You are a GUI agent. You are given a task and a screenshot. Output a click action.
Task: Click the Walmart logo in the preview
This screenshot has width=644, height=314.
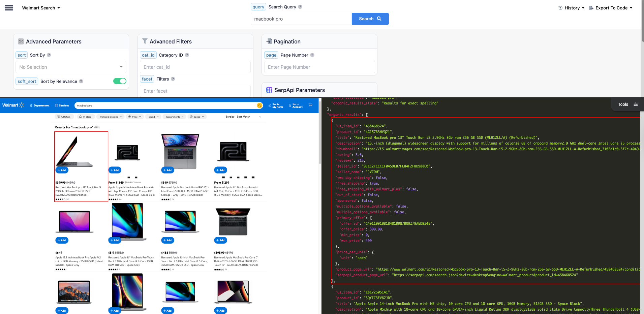coord(13,105)
